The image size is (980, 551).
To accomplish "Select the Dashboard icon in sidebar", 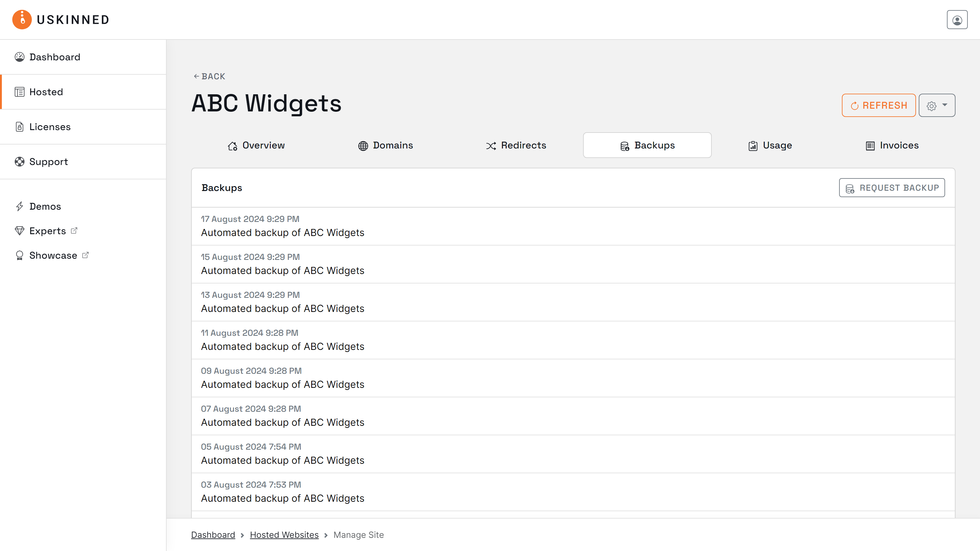I will click(x=20, y=57).
